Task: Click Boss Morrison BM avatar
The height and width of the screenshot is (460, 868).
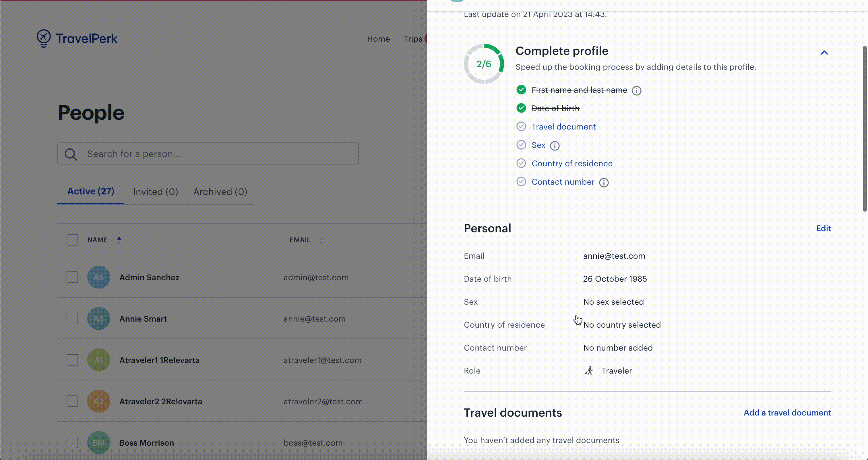Action: [98, 443]
